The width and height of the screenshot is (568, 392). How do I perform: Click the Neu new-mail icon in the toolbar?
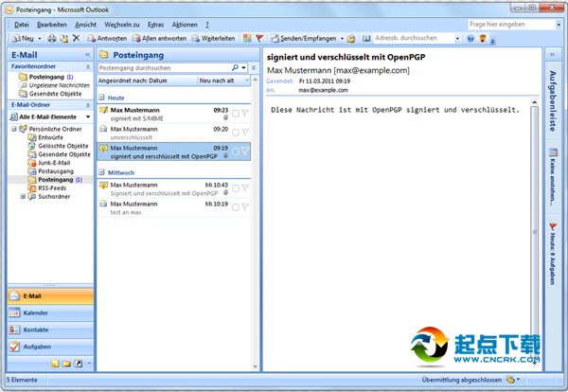[x=16, y=39]
